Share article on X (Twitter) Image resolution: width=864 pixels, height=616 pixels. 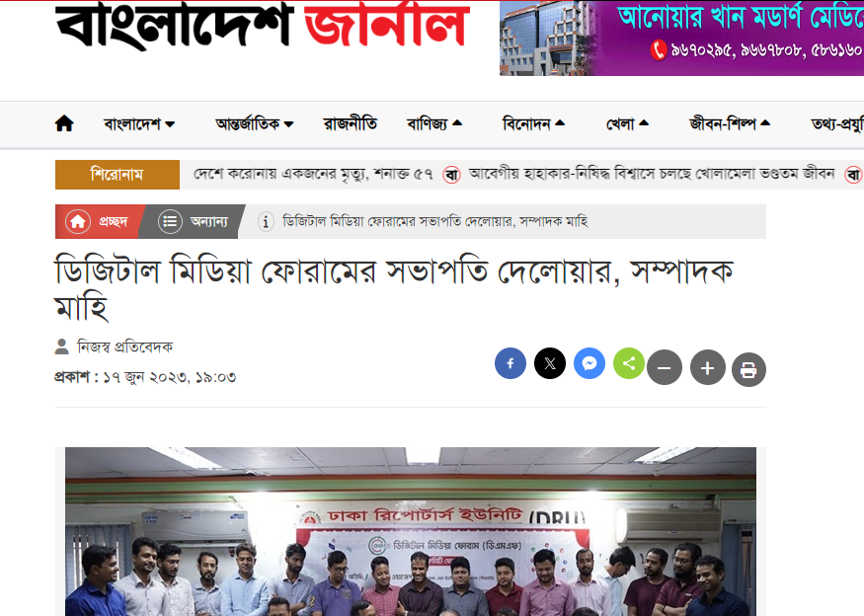[x=550, y=363]
